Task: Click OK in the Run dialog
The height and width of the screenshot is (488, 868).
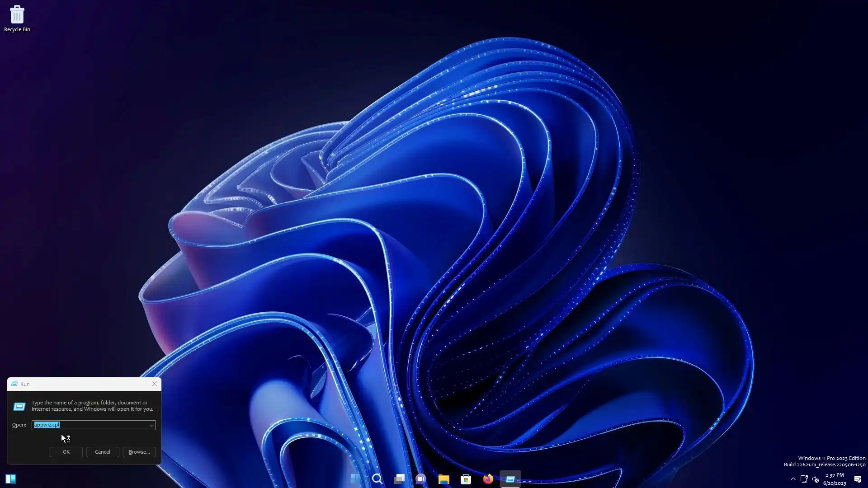Action: tap(66, 452)
